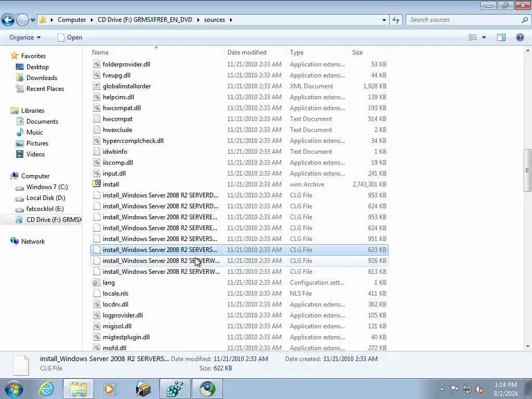Click sources breadcrumb segment

coord(215,20)
